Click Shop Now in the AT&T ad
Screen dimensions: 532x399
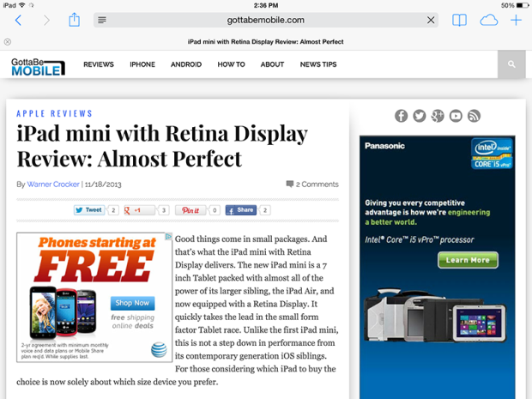(x=133, y=303)
